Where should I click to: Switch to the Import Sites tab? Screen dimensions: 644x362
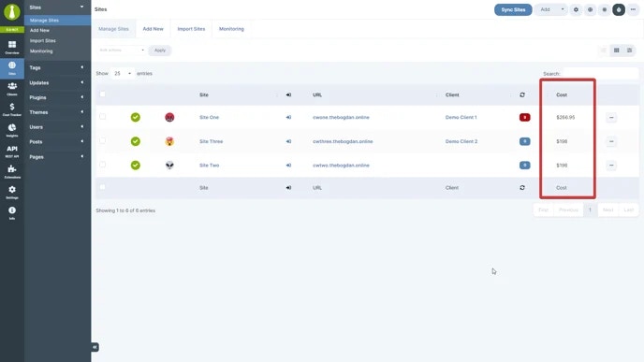click(x=191, y=29)
